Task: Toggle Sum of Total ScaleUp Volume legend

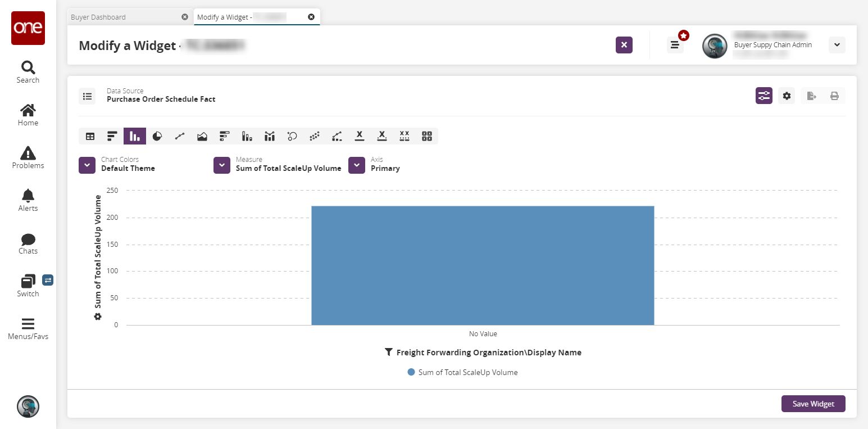Action: click(462, 372)
